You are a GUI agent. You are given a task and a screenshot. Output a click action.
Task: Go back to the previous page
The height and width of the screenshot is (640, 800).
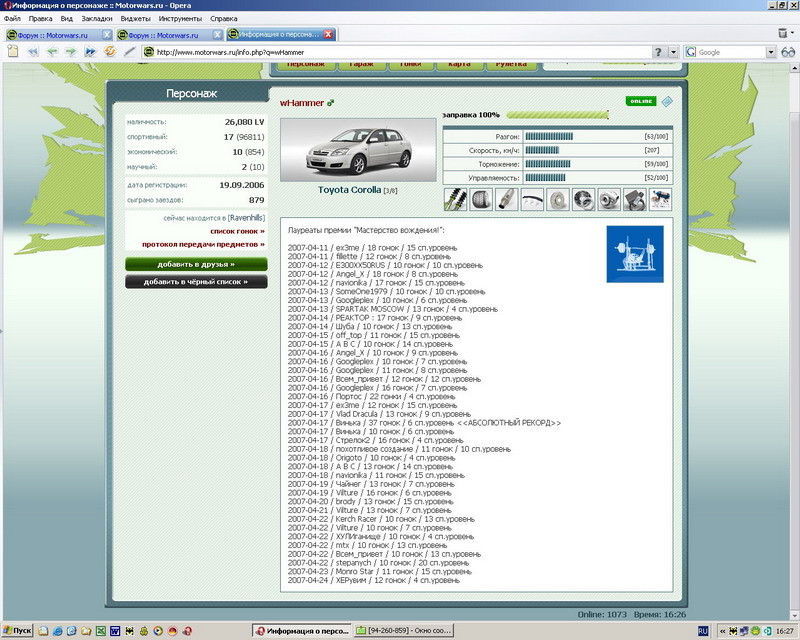pyautogui.click(x=52, y=52)
